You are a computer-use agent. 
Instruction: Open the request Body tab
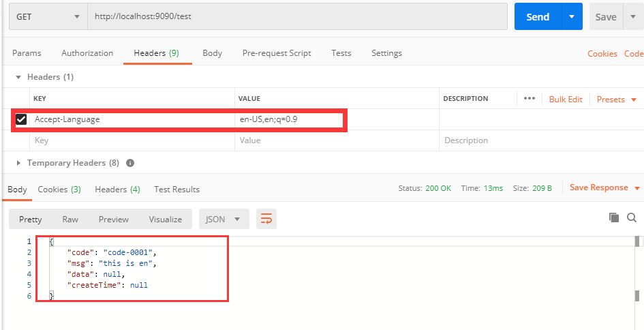[x=213, y=53]
